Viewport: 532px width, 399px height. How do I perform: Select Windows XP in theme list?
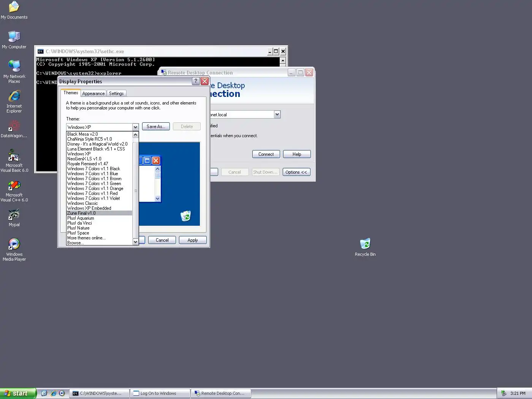tap(99, 154)
